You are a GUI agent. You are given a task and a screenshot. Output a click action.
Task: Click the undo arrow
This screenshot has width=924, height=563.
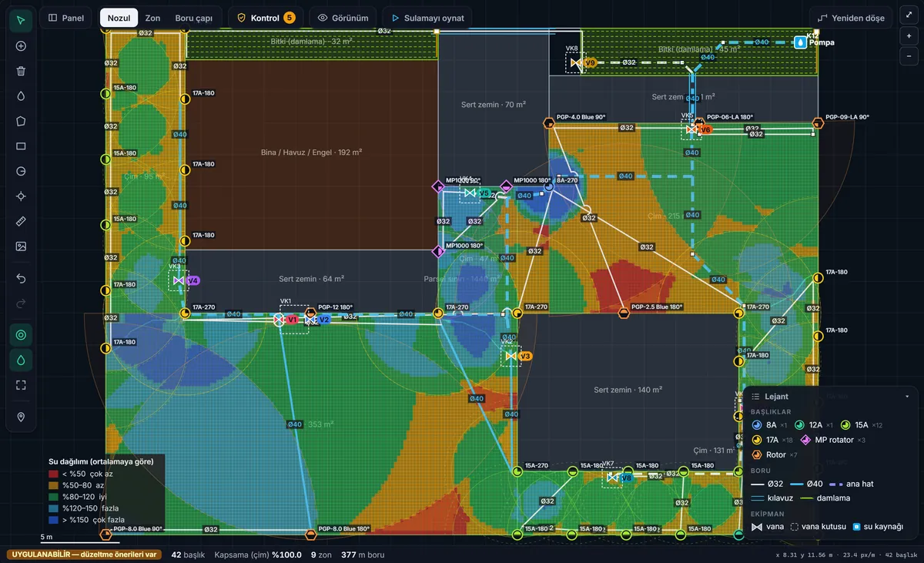point(21,277)
